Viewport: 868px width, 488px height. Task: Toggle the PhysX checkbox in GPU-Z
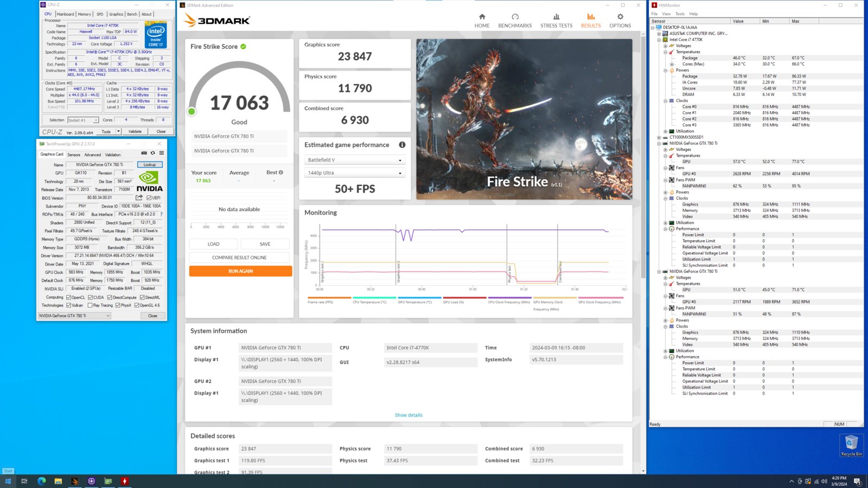click(x=118, y=305)
